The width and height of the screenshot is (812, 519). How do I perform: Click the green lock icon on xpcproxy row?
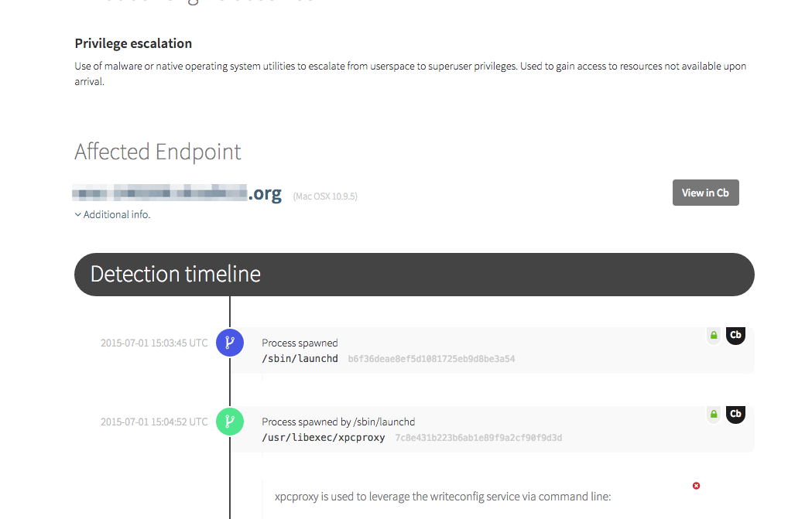pos(714,415)
